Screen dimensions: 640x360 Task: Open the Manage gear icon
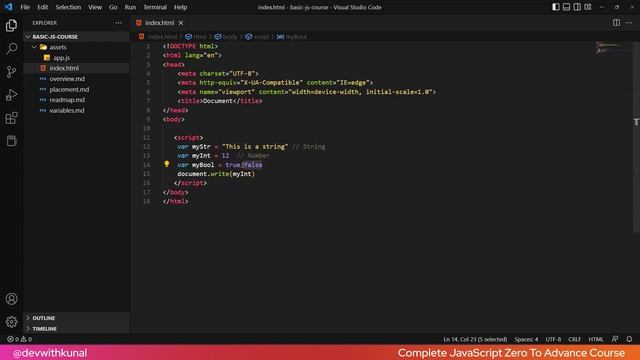click(11, 322)
